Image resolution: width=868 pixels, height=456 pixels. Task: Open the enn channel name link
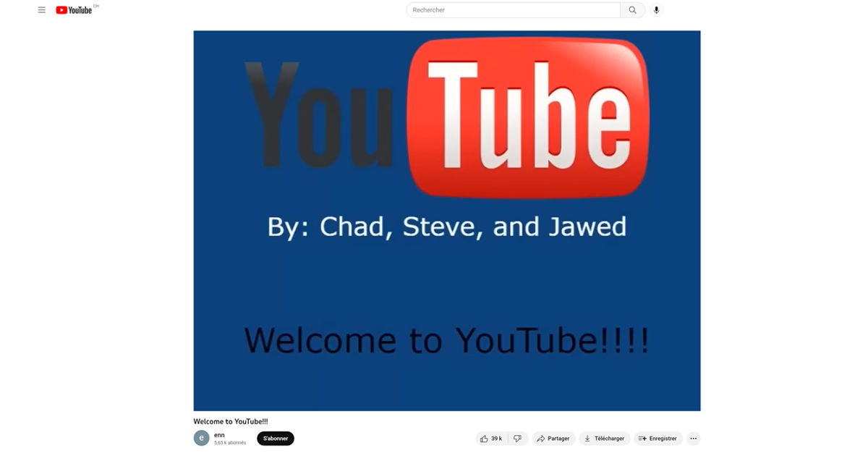coord(219,435)
